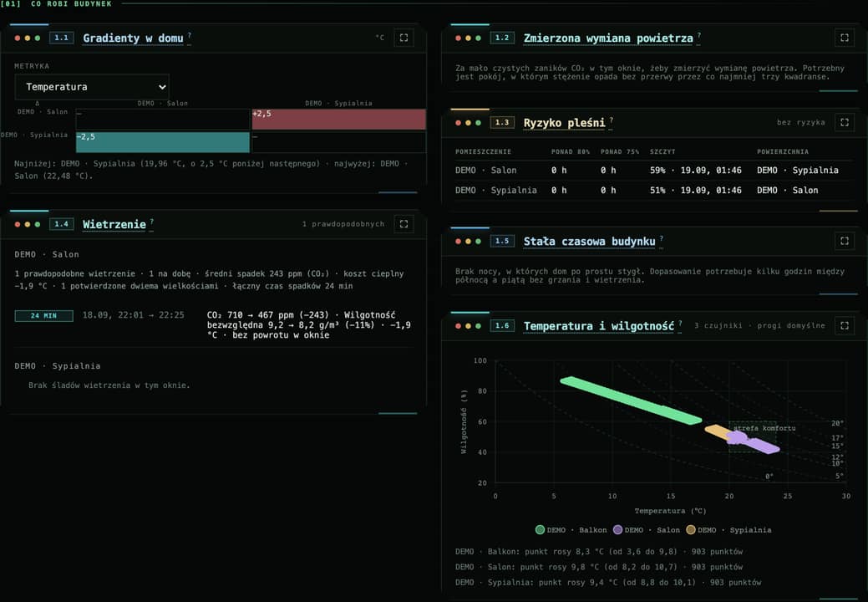The image size is (868, 602).
Task: Click the Temperatura i wilgotność title link
Action: (599, 326)
